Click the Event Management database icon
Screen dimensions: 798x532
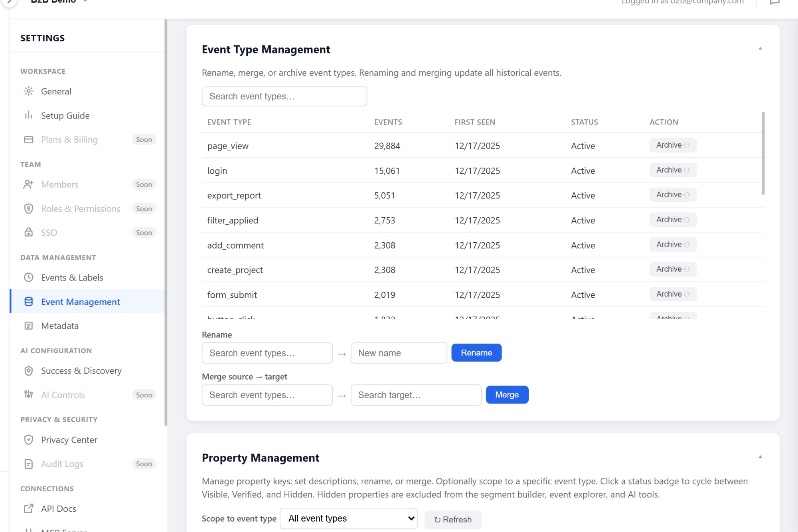click(28, 302)
